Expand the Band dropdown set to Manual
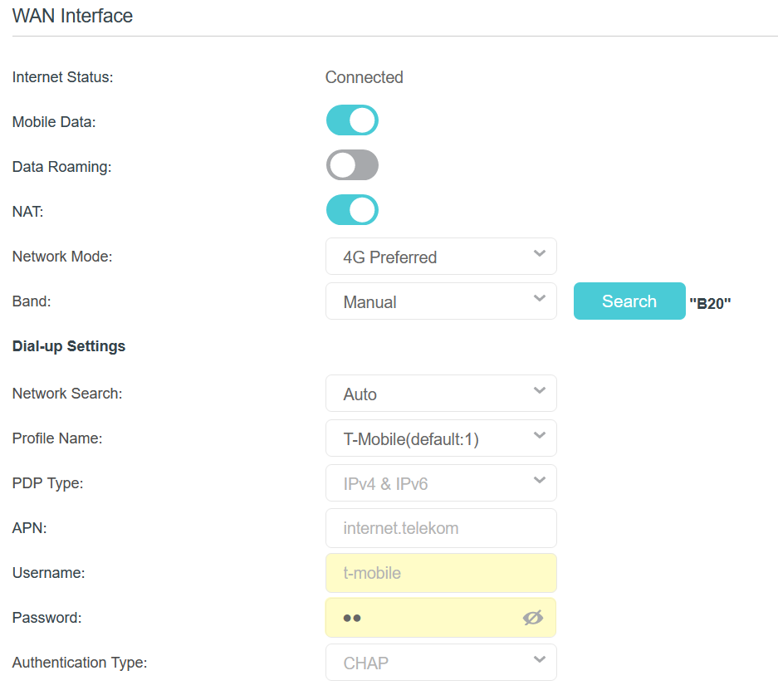The width and height of the screenshot is (778, 700). (441, 301)
